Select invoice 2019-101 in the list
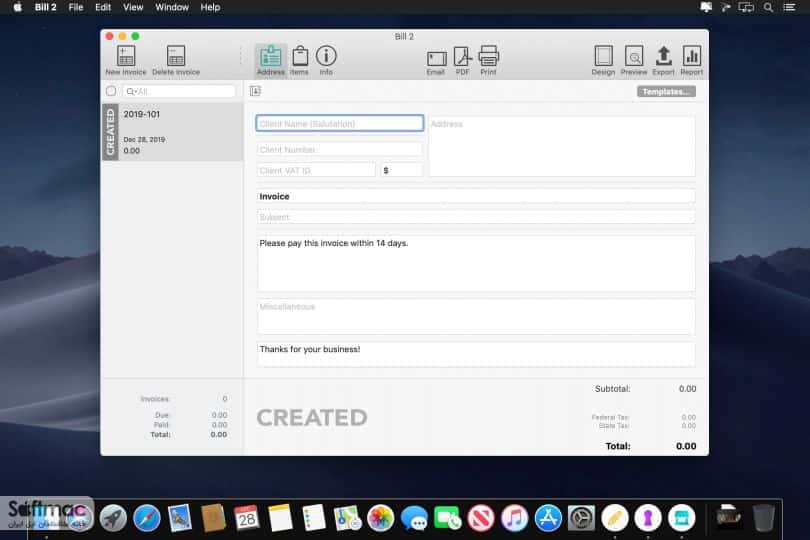The height and width of the screenshot is (540, 810). [173, 132]
